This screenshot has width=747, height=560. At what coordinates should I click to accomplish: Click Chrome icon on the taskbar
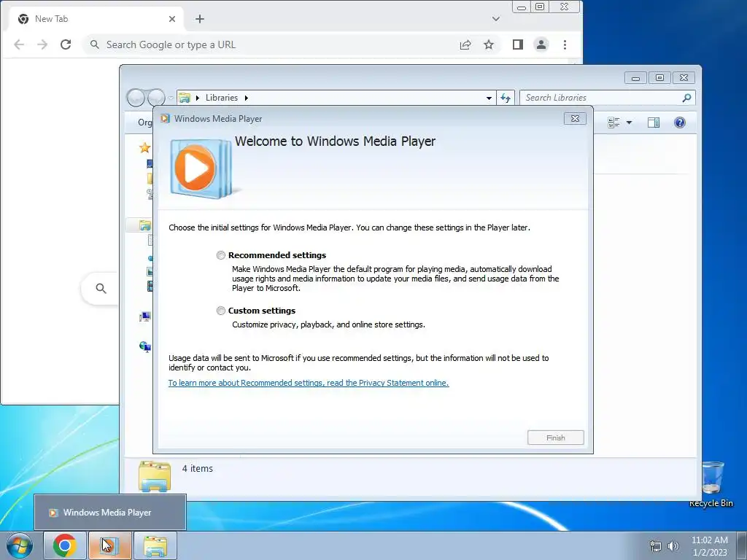point(65,545)
